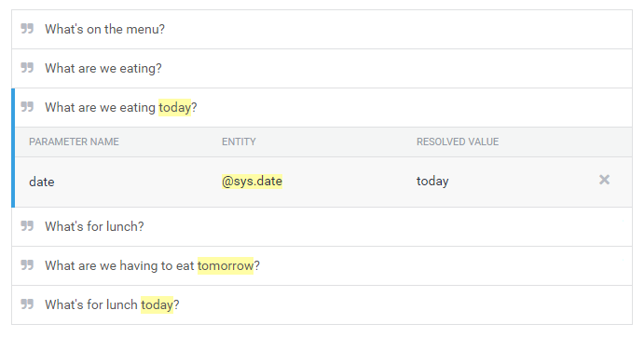Image resolution: width=644 pixels, height=351 pixels.
Task: Click quote icon beside "What's for lunch?"
Action: point(27,226)
